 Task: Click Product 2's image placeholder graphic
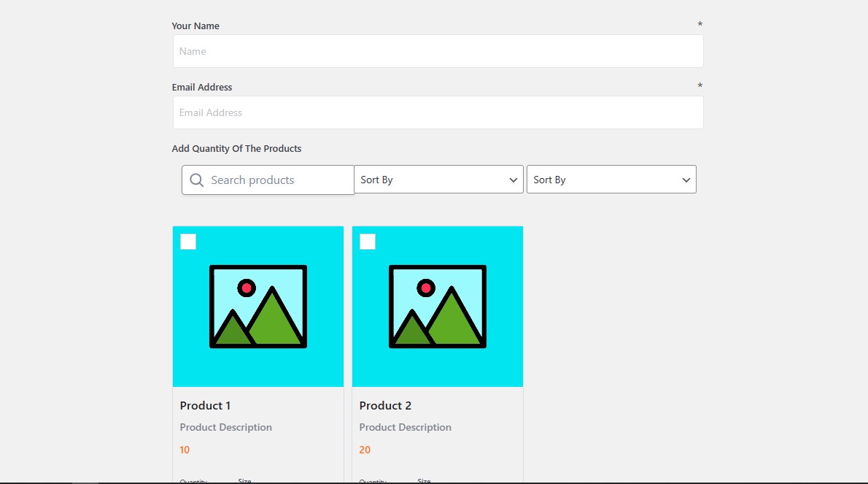point(437,306)
